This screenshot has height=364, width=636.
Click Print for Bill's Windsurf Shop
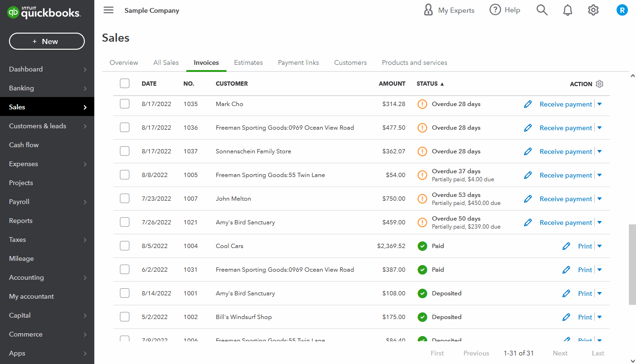click(x=585, y=317)
